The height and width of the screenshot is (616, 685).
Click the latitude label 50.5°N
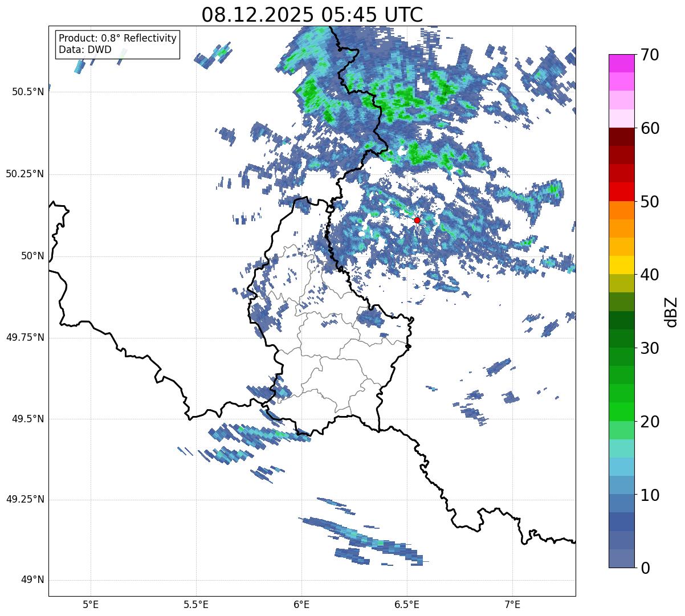[x=28, y=92]
